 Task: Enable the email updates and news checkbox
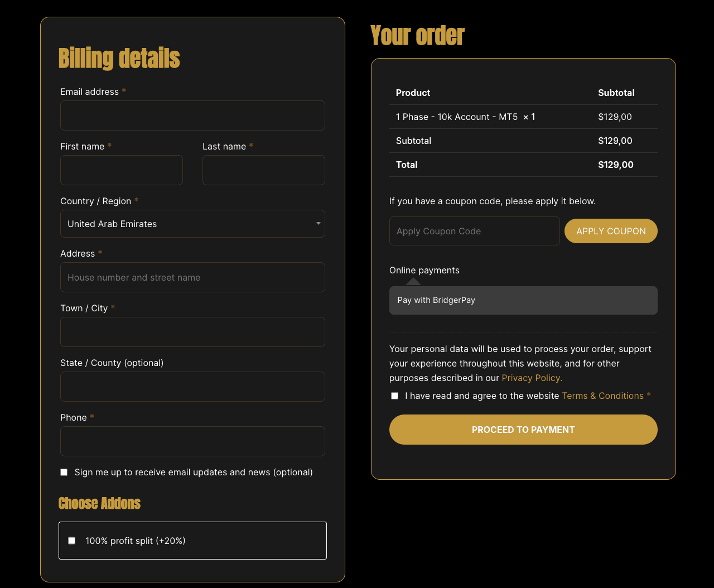64,472
